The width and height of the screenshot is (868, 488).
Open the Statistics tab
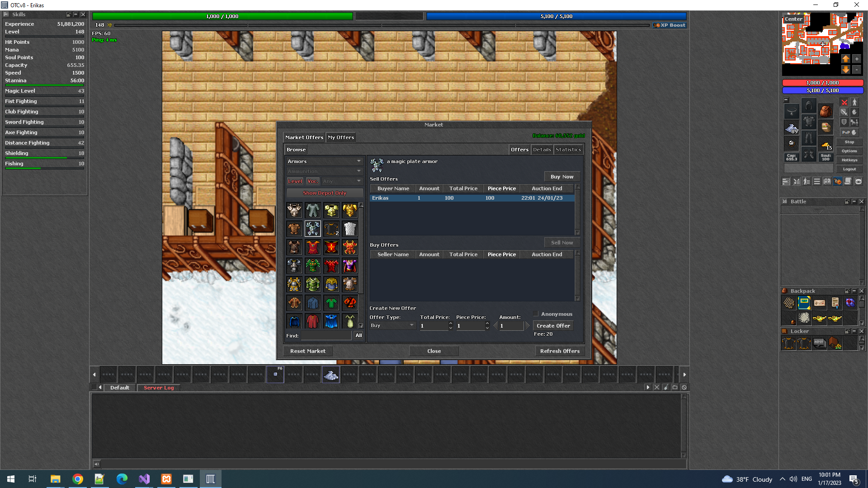point(568,150)
